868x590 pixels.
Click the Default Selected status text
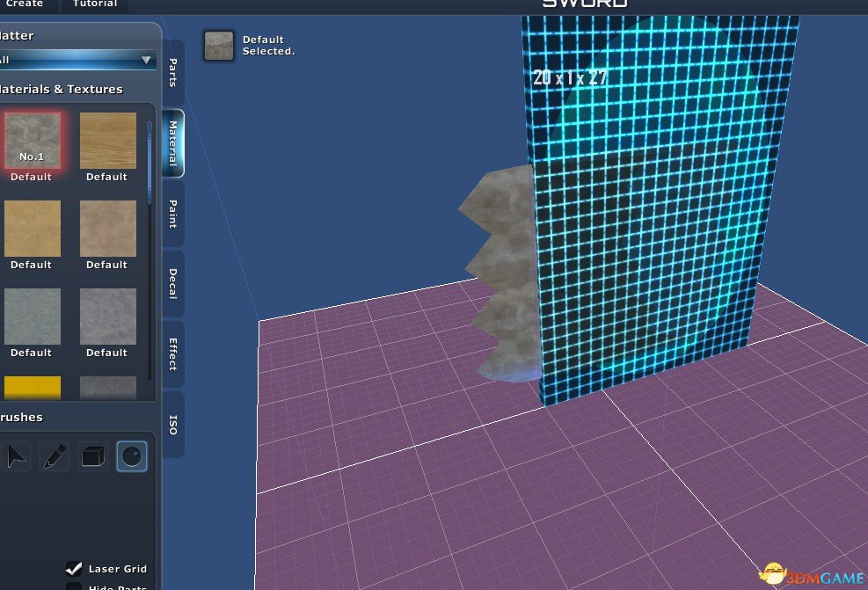pos(268,46)
